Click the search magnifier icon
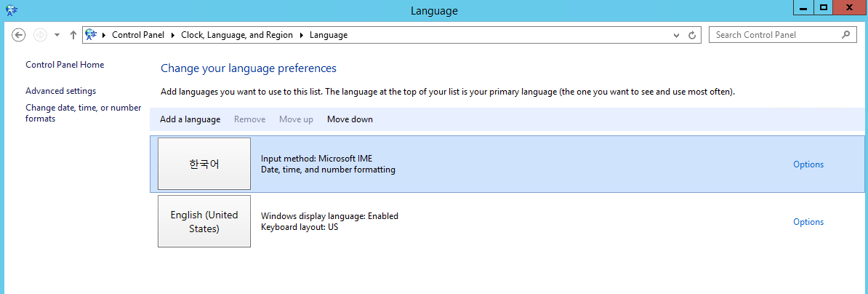Screen dimensions: 868x294 [845, 34]
